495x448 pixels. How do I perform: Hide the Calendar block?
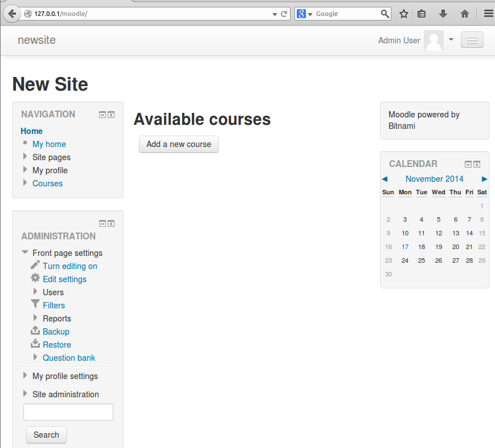468,164
